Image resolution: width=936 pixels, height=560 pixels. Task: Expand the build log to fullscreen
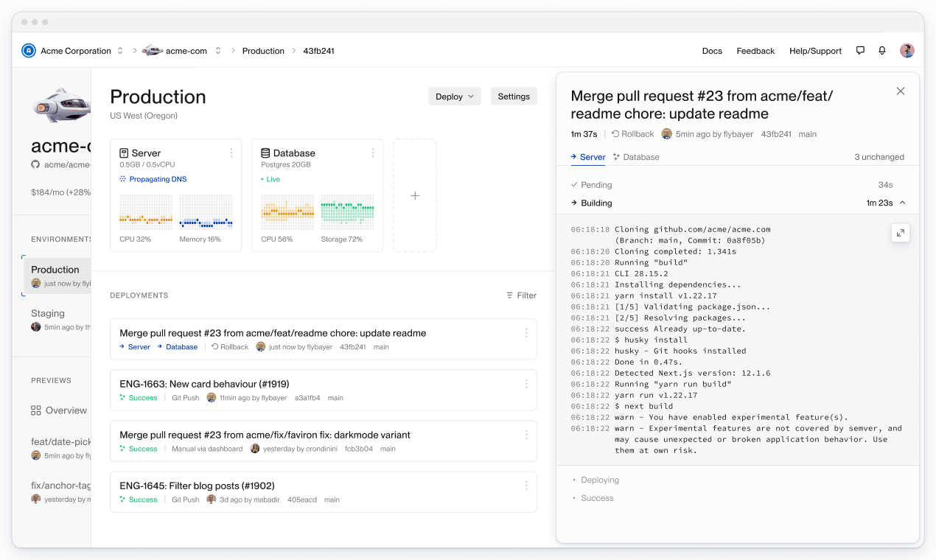pos(900,233)
